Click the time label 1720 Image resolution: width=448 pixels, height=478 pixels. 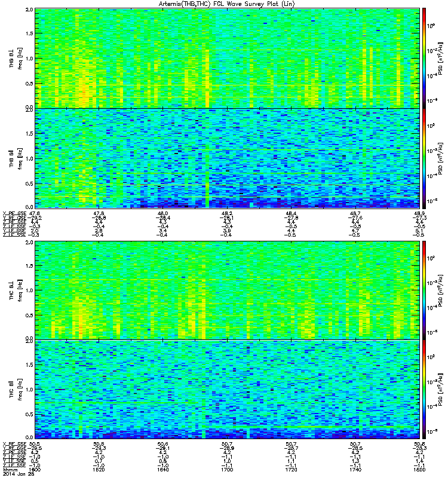291,470
